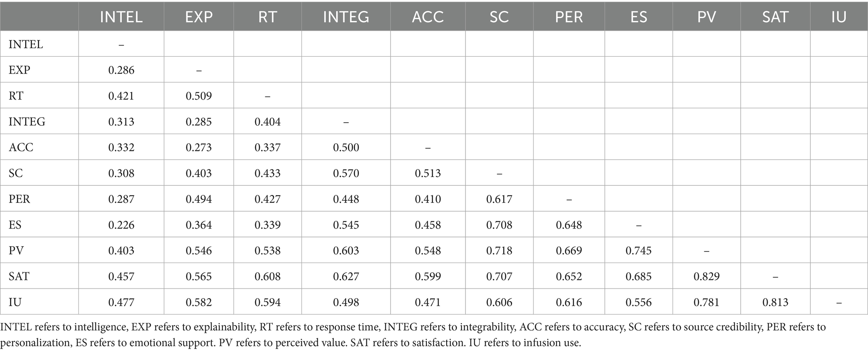Click the INTEL column header

pos(121,17)
